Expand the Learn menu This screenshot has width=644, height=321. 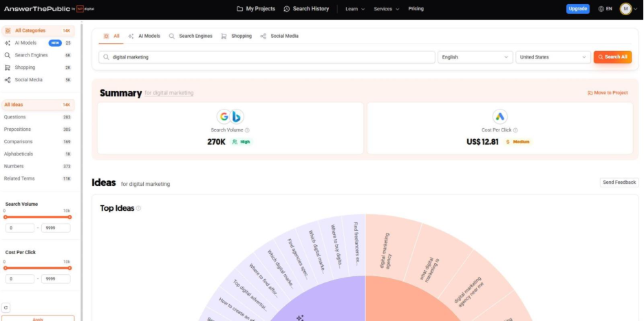(x=354, y=9)
